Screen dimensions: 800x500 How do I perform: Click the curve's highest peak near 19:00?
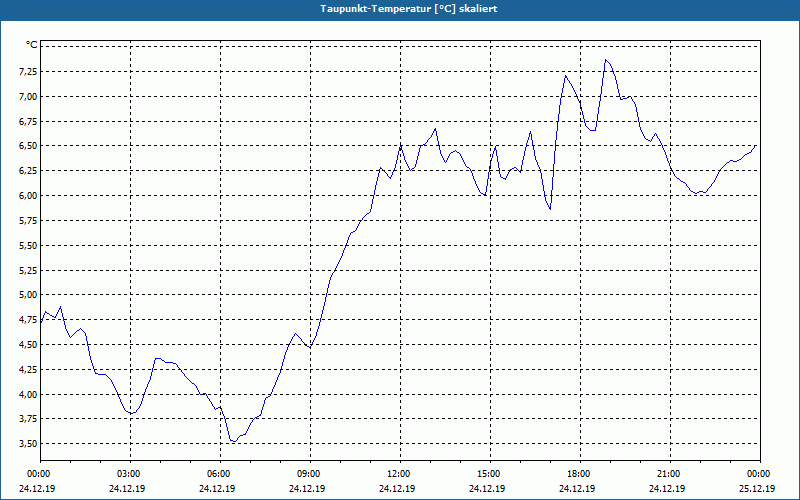(x=606, y=60)
